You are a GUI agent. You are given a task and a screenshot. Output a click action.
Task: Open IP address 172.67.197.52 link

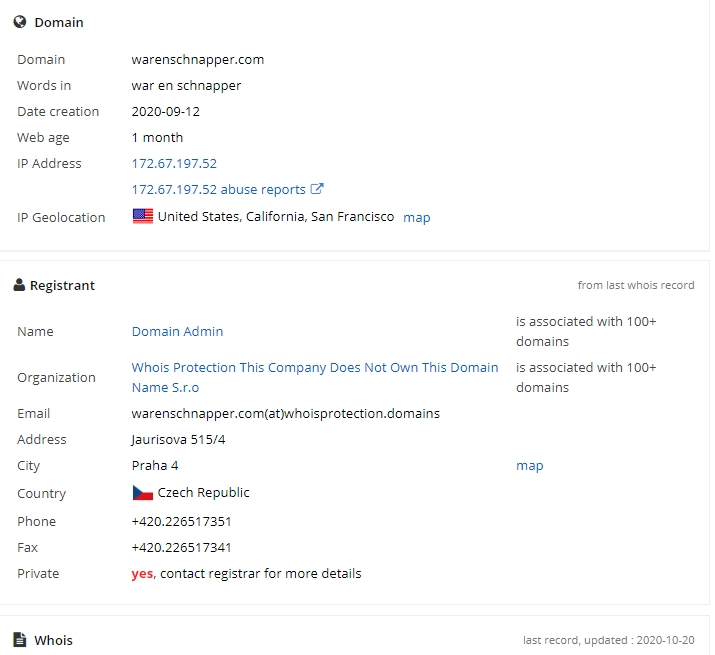174,163
